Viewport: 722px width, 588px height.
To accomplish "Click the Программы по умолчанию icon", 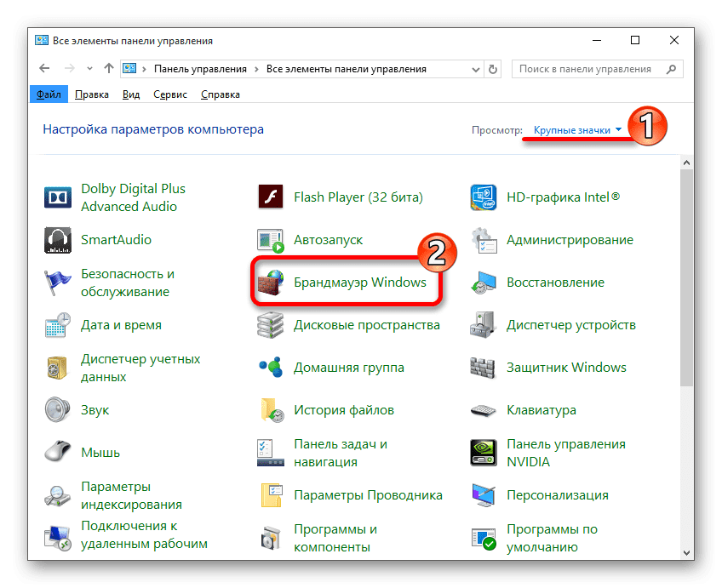I will click(484, 539).
